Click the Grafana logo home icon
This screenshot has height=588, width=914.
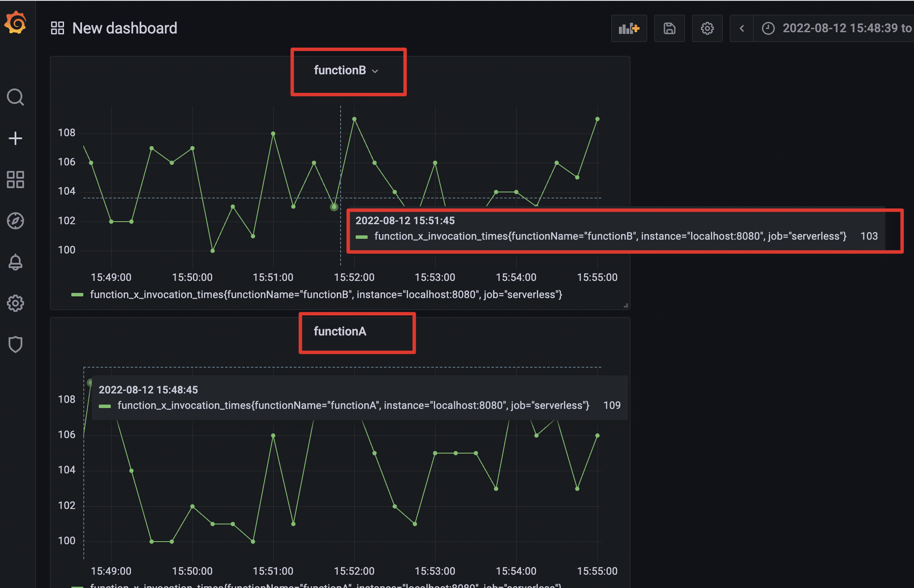point(15,23)
